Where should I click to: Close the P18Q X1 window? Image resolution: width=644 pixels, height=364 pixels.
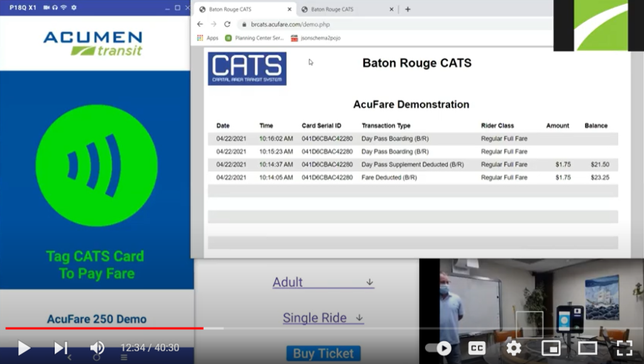[187, 8]
